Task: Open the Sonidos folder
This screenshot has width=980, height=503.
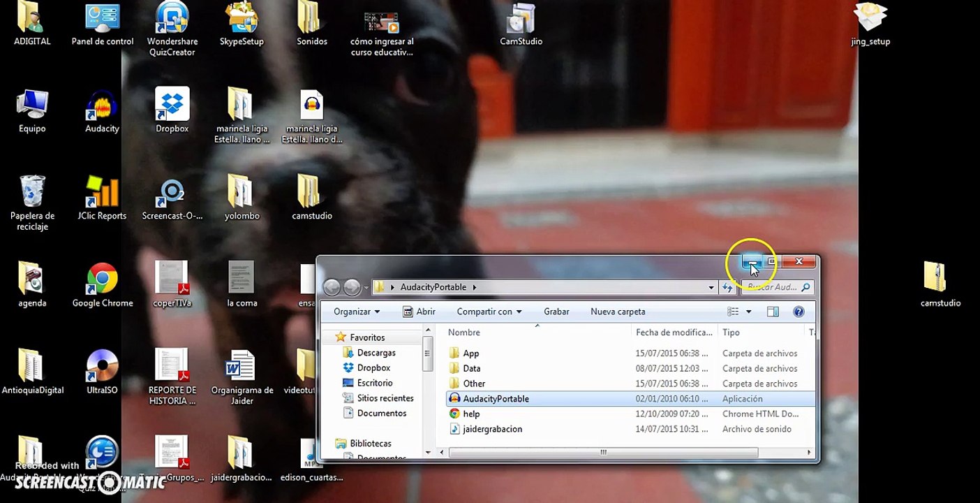Action: point(311,23)
